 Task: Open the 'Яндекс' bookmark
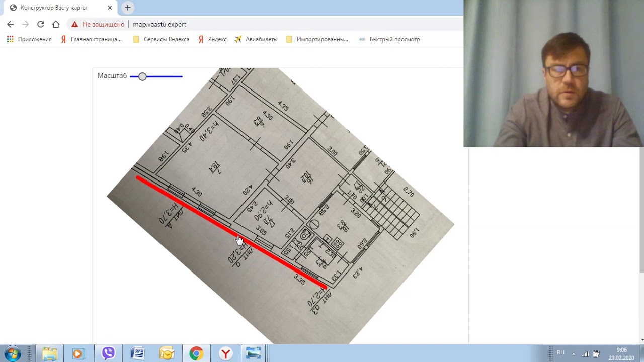(212, 39)
